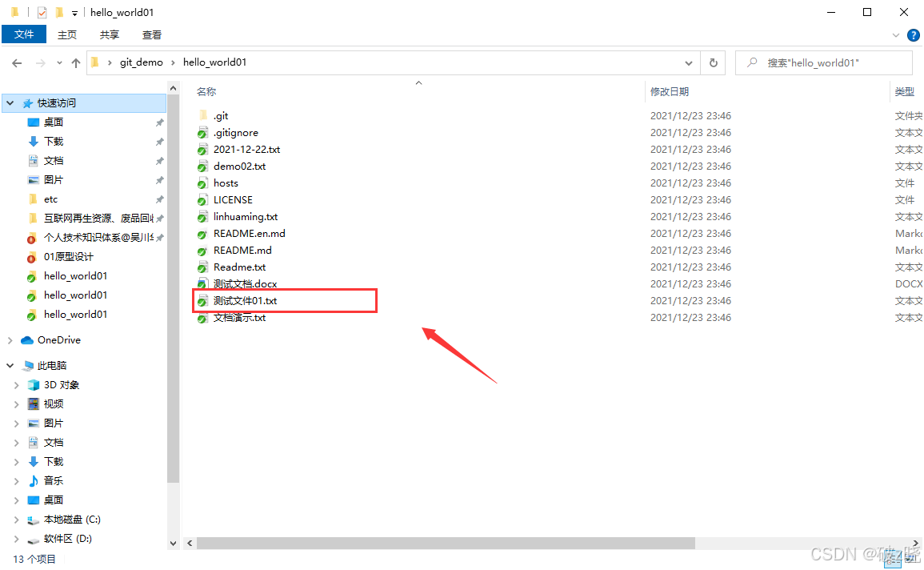Click the LICENSE file icon

pos(202,200)
